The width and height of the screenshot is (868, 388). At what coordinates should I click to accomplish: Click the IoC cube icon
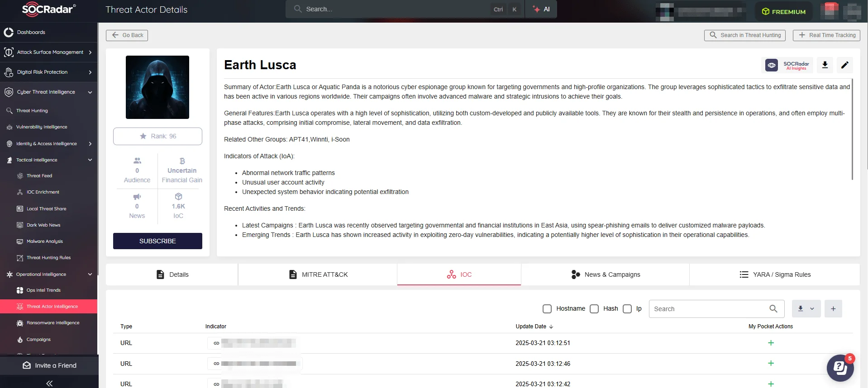[x=179, y=196]
